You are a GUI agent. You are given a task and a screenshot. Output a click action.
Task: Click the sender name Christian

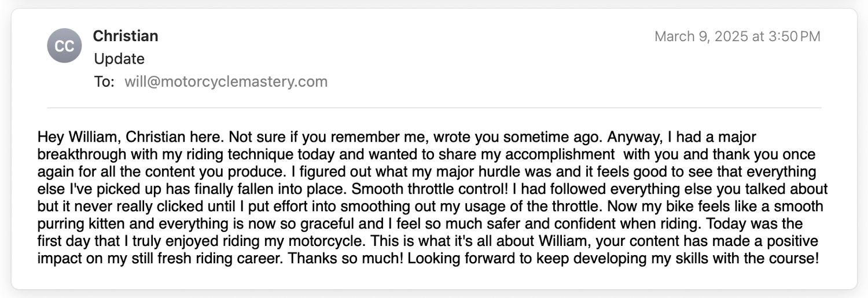(x=126, y=36)
